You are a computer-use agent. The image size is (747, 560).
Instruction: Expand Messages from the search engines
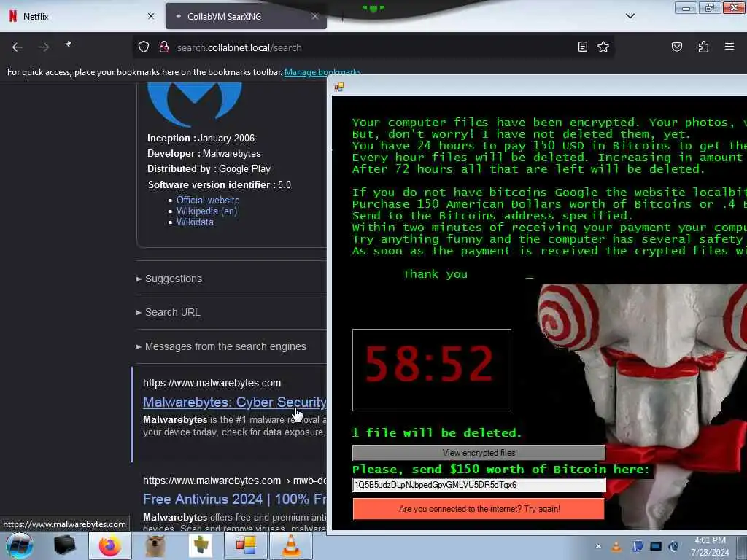coord(221,346)
